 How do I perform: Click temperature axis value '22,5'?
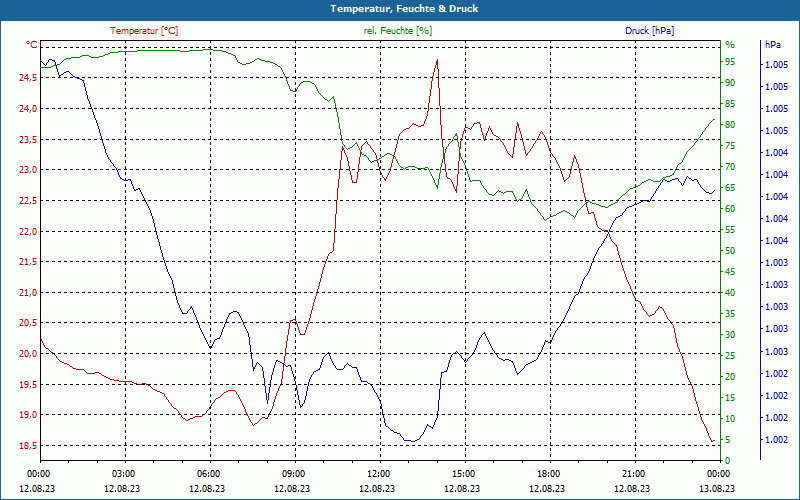click(x=28, y=201)
